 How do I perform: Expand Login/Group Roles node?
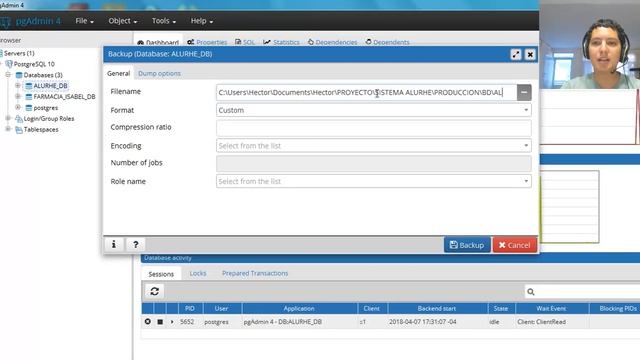[x=8, y=118]
